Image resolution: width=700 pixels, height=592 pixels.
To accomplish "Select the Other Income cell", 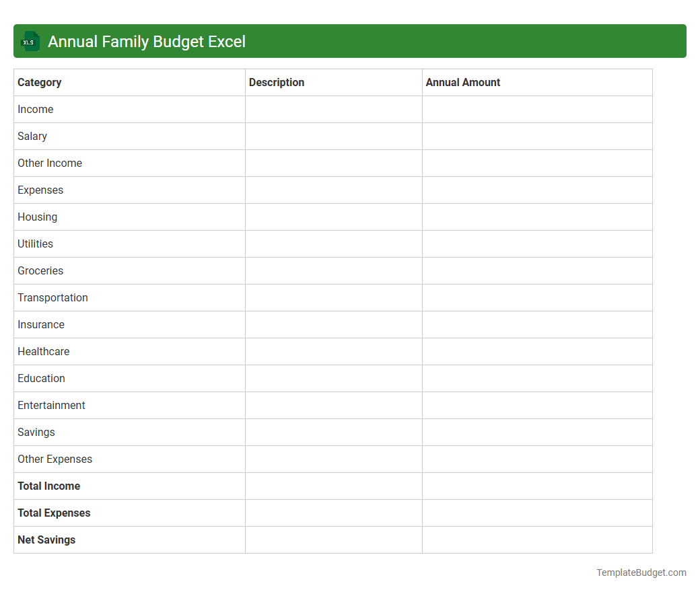I will coord(49,163).
